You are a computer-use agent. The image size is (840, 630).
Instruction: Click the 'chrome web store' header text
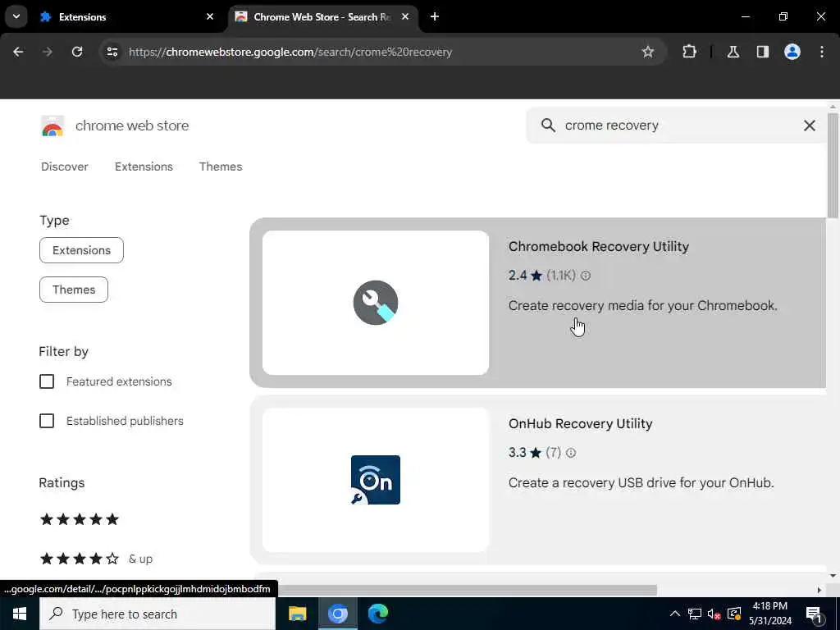click(x=132, y=126)
